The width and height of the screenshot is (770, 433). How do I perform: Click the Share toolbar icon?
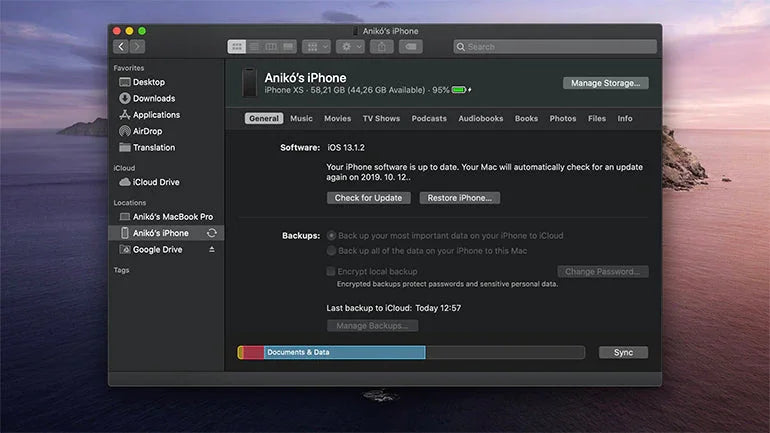(x=382, y=47)
